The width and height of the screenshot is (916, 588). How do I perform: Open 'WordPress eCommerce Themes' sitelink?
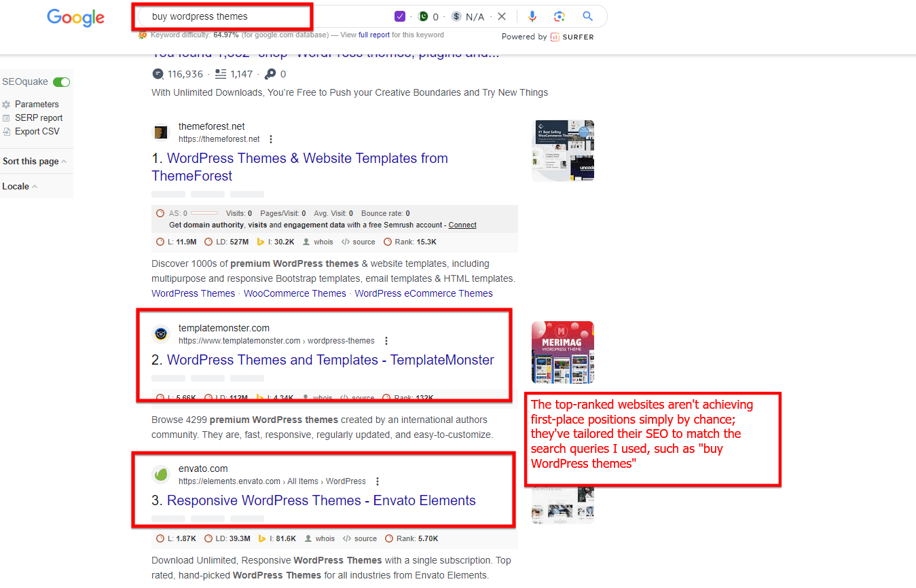coord(424,293)
